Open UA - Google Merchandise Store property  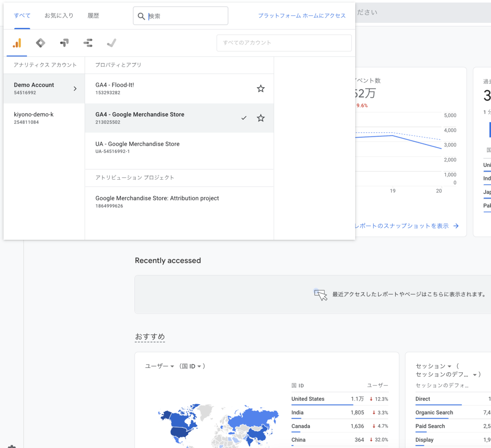click(179, 147)
